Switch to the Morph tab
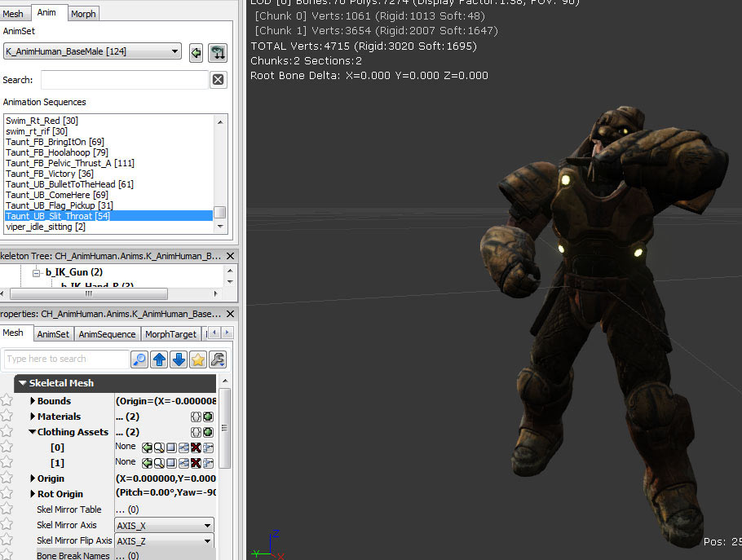The width and height of the screenshot is (742, 560). pos(82,14)
